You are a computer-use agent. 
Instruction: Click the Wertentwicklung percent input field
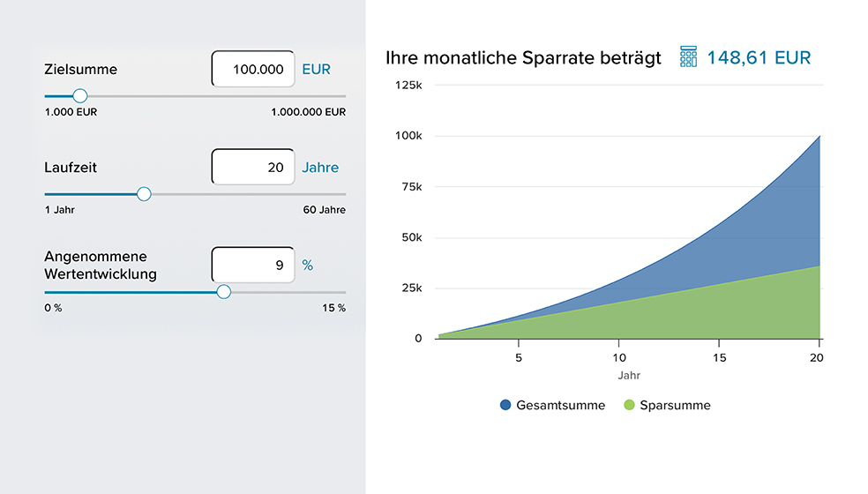pos(253,265)
